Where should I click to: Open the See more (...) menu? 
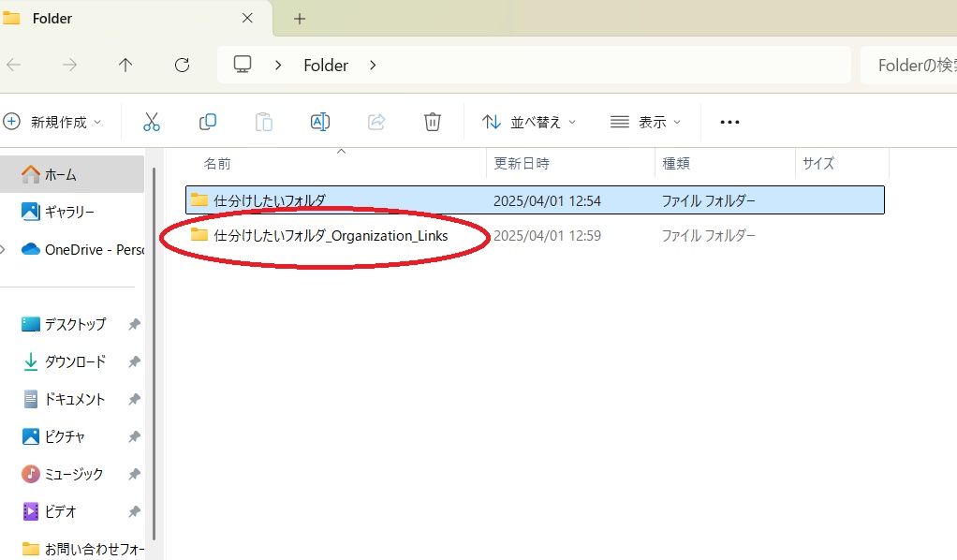click(729, 122)
